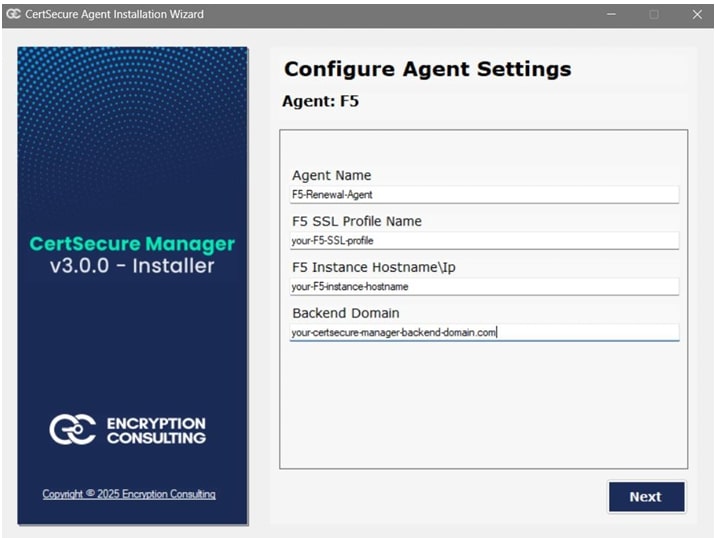Screen dimensions: 716x538
Task: Close the installation wizard window
Action: pos(697,14)
